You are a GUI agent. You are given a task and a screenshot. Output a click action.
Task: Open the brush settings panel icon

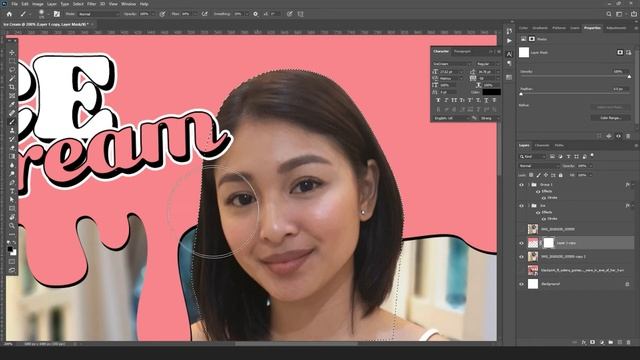57,14
